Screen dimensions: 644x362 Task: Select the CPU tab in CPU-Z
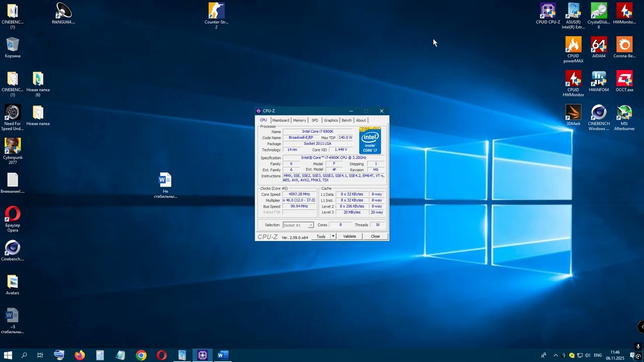(x=263, y=120)
